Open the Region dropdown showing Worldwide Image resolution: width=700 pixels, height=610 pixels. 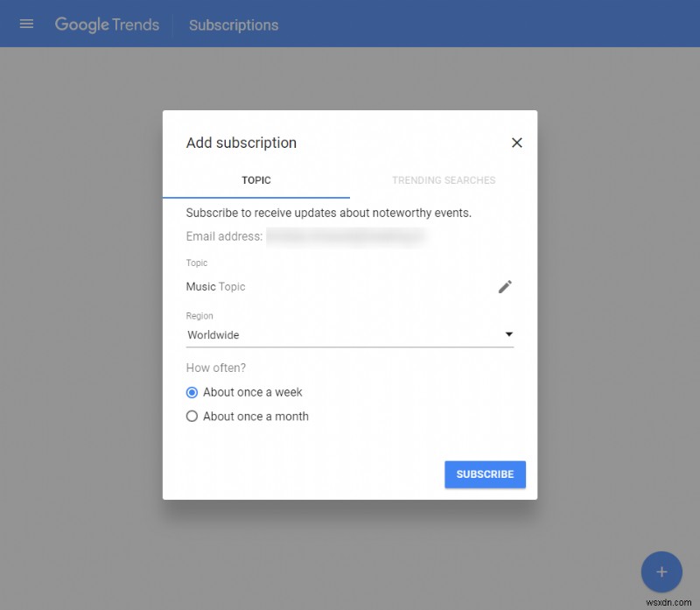[x=341, y=334]
